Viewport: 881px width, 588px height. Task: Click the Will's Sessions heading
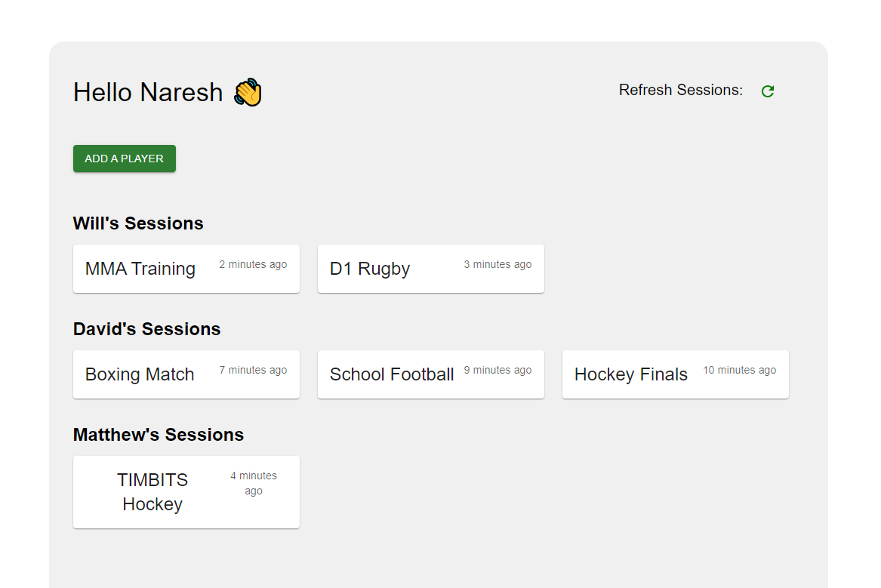pos(138,223)
